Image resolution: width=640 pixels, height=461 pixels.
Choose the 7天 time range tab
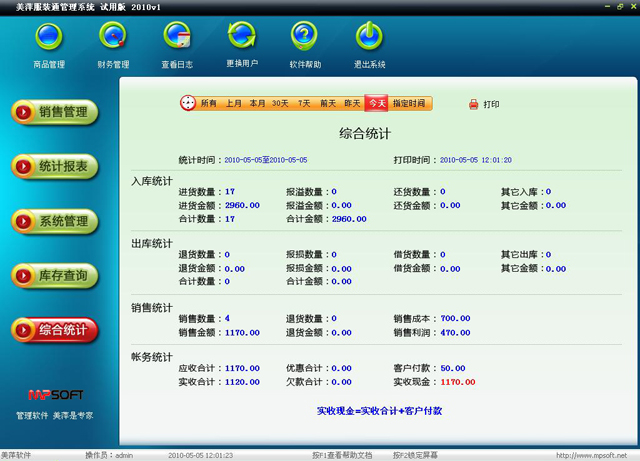(x=304, y=103)
